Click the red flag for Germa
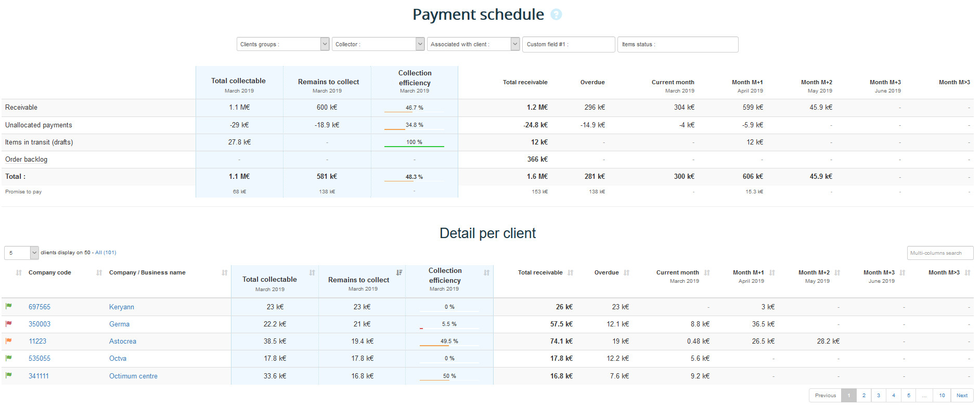 coord(9,324)
